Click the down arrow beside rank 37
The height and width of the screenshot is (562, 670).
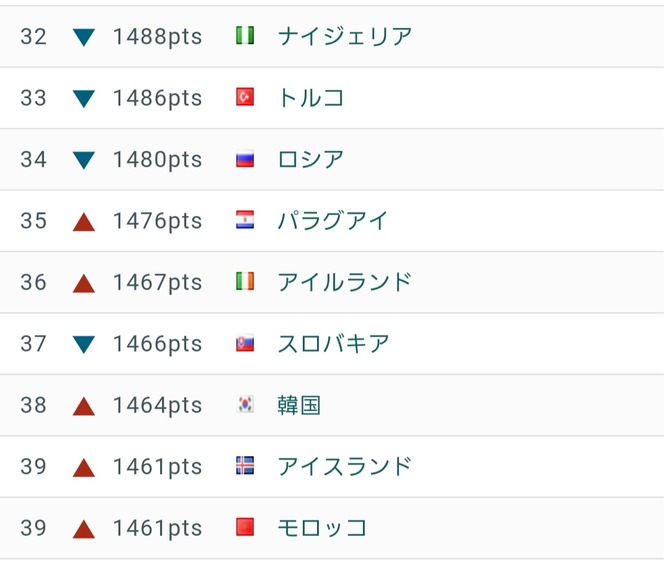click(84, 344)
